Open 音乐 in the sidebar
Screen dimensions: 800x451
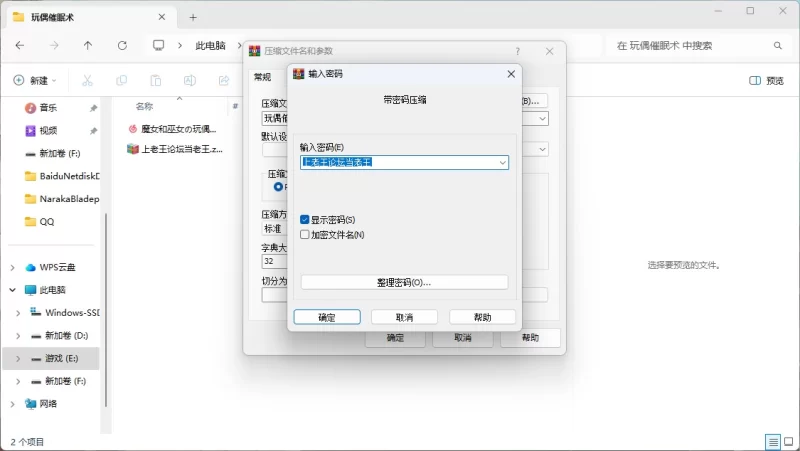[48, 108]
